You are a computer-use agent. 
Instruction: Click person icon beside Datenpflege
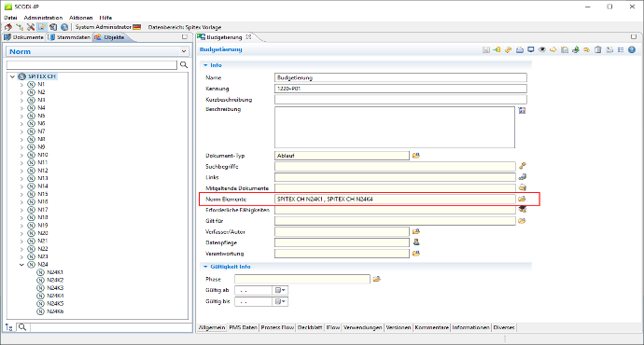pyautogui.click(x=416, y=242)
